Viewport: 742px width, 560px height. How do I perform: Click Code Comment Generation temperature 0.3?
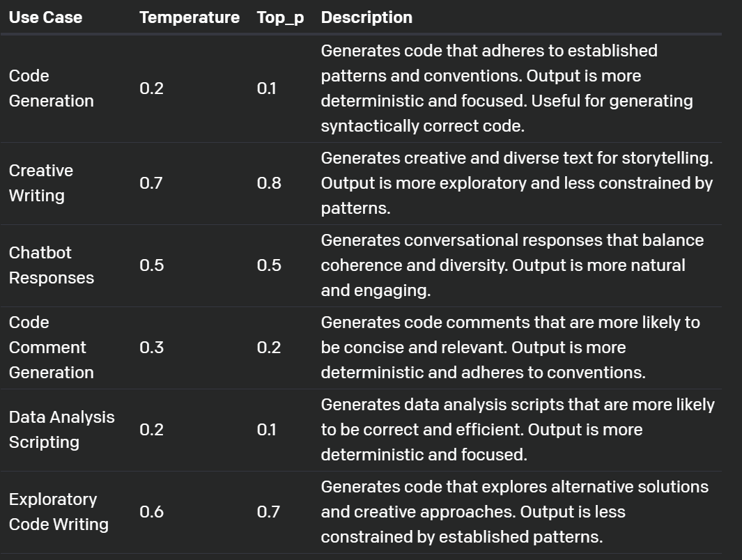151,348
